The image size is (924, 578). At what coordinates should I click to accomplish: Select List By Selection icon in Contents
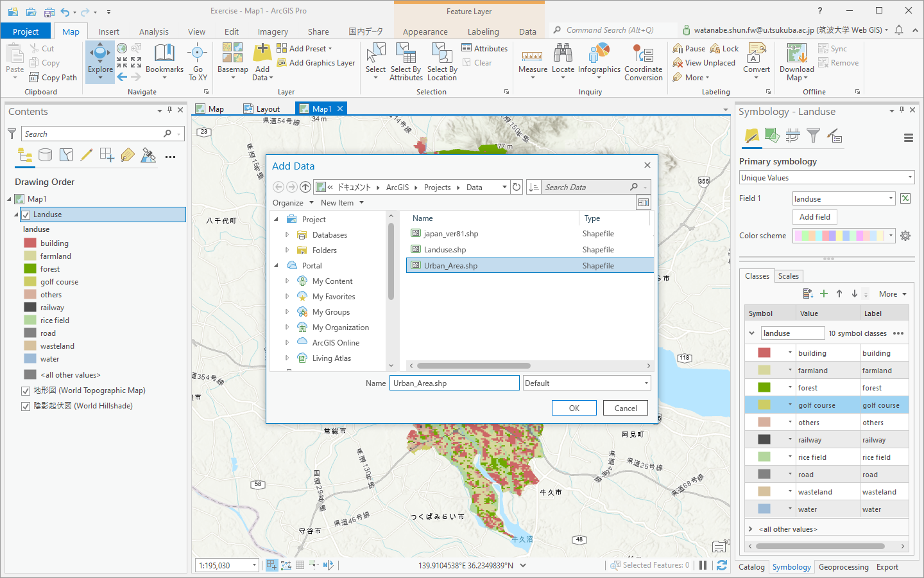click(x=66, y=155)
